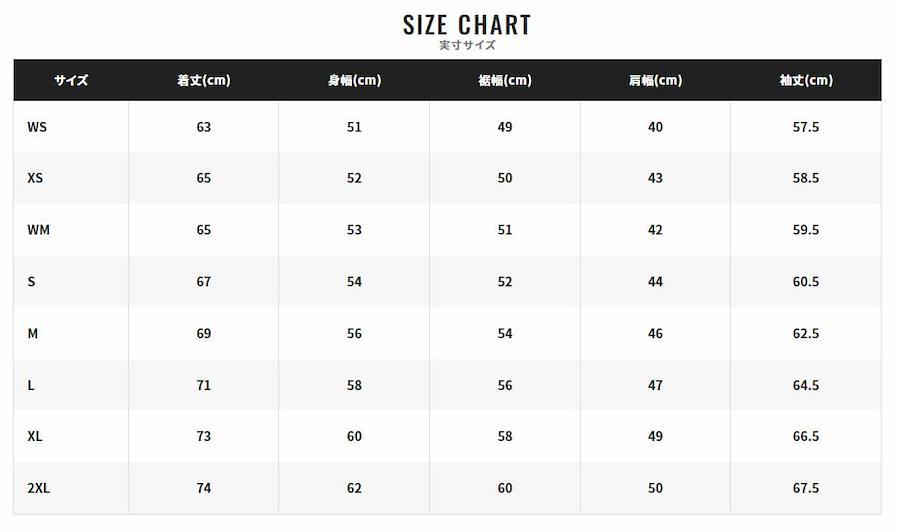The width and height of the screenshot is (899, 532).
Task: Click the XL size row label
Action: tap(35, 436)
